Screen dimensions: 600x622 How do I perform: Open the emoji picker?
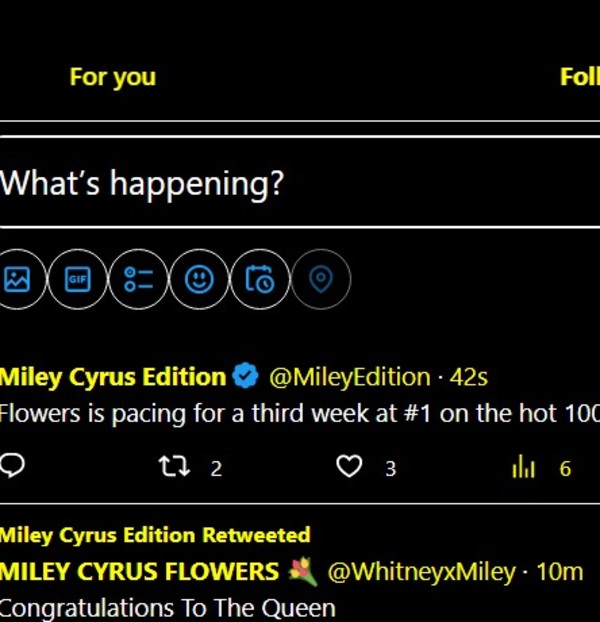pyautogui.click(x=199, y=279)
